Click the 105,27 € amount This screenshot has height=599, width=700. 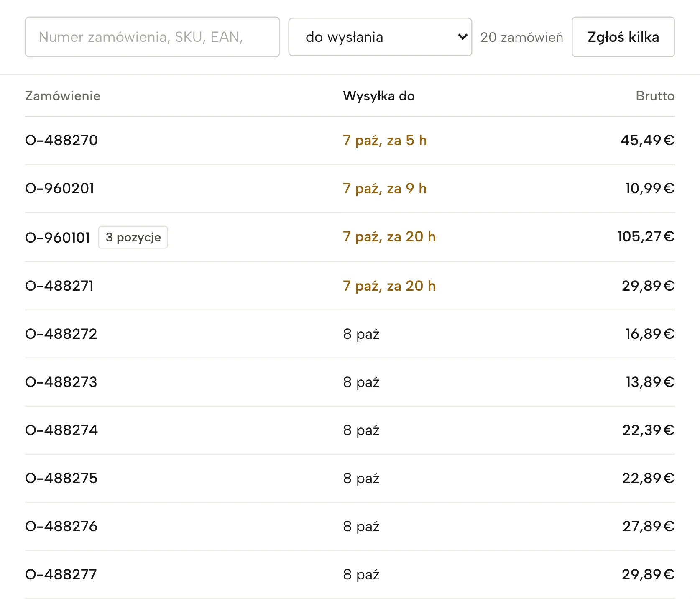[x=646, y=236]
